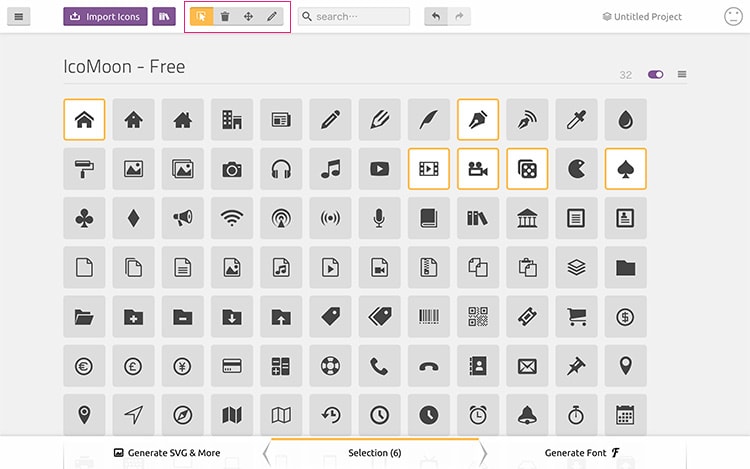This screenshot has width=750, height=469.
Task: Activate the Move tool
Action: pyautogui.click(x=248, y=17)
